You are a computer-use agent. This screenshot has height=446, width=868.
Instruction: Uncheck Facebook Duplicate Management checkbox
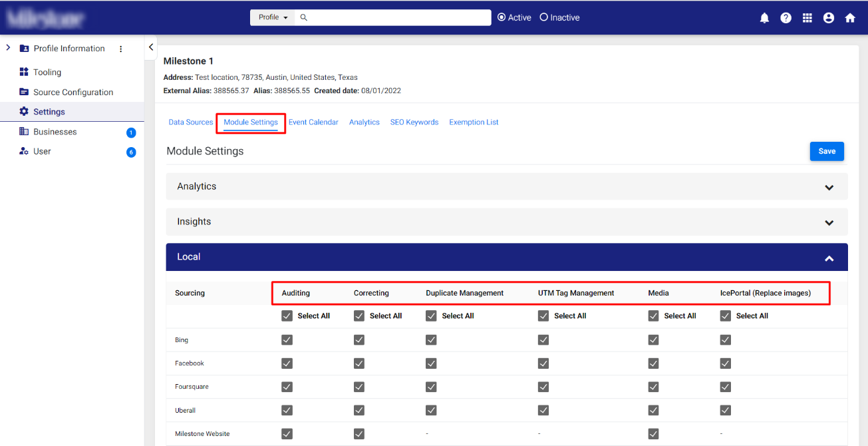[431, 363]
